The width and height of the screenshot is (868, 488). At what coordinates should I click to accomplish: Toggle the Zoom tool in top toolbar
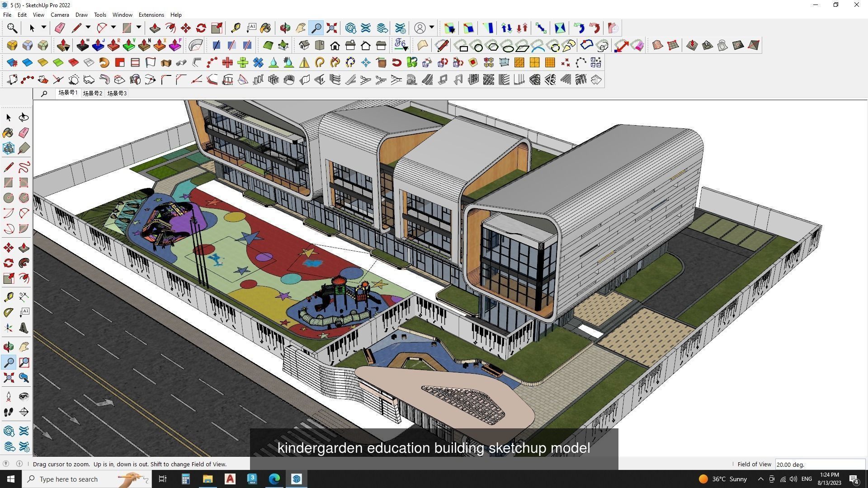click(316, 28)
